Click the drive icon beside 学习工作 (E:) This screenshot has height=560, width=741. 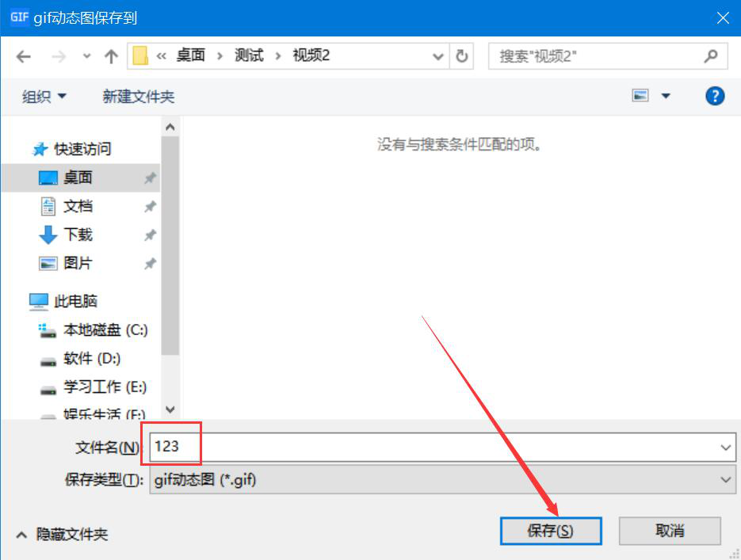tap(48, 390)
